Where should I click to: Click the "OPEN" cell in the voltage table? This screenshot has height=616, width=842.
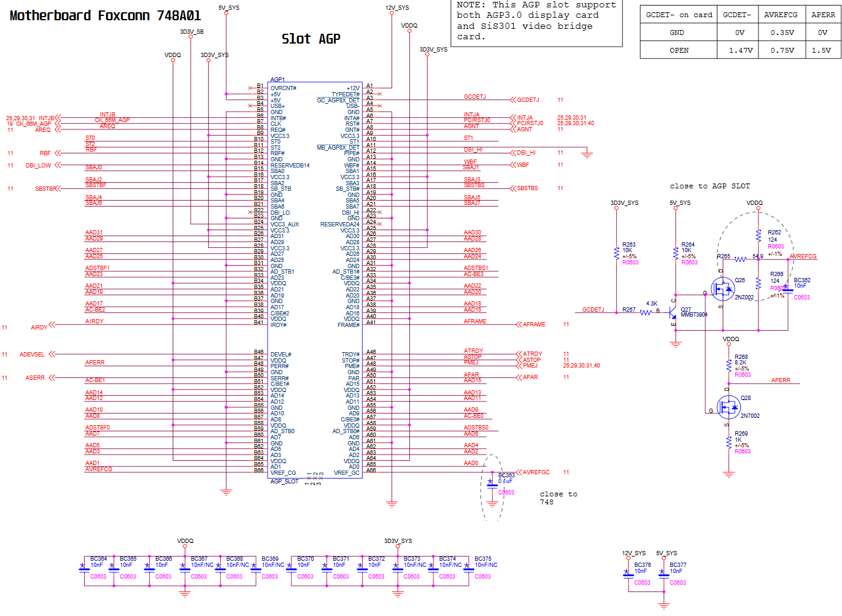[x=679, y=50]
